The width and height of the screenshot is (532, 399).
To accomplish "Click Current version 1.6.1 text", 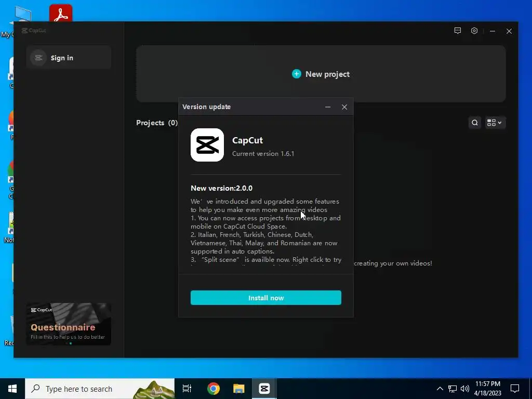I will [x=263, y=154].
